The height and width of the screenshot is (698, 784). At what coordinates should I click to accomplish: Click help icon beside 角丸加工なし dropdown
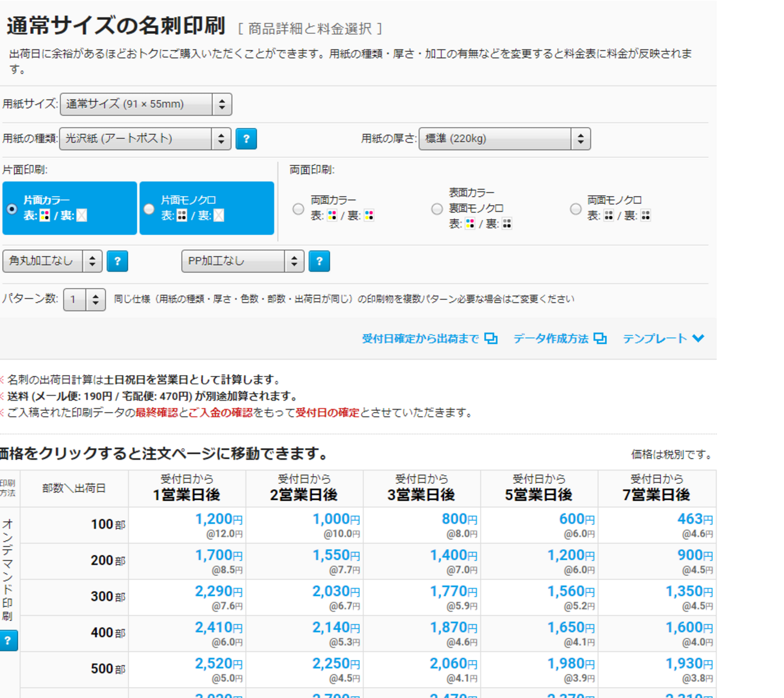[x=118, y=261]
